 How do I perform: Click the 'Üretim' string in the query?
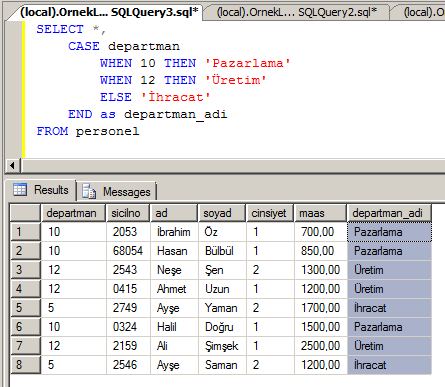click(236, 80)
